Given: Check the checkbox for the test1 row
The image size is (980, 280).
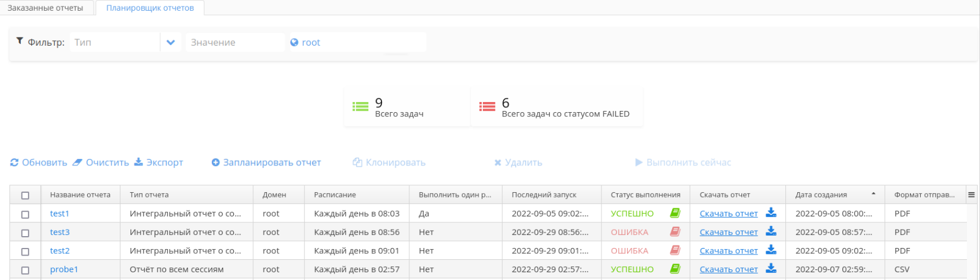Looking at the screenshot, I should point(25,214).
